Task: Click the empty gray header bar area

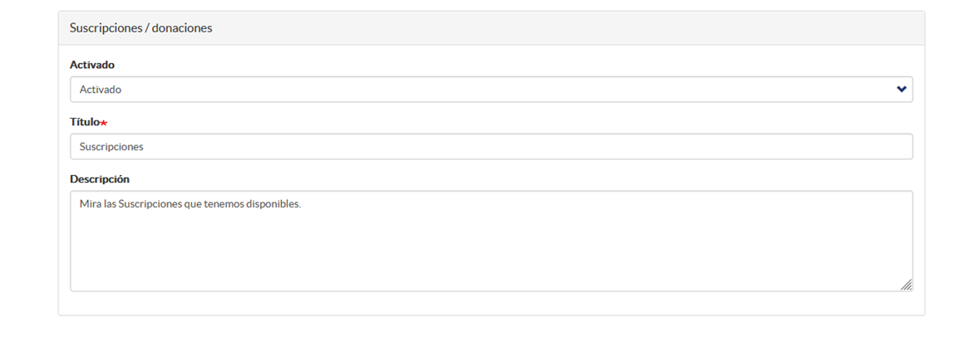Action: point(563,28)
